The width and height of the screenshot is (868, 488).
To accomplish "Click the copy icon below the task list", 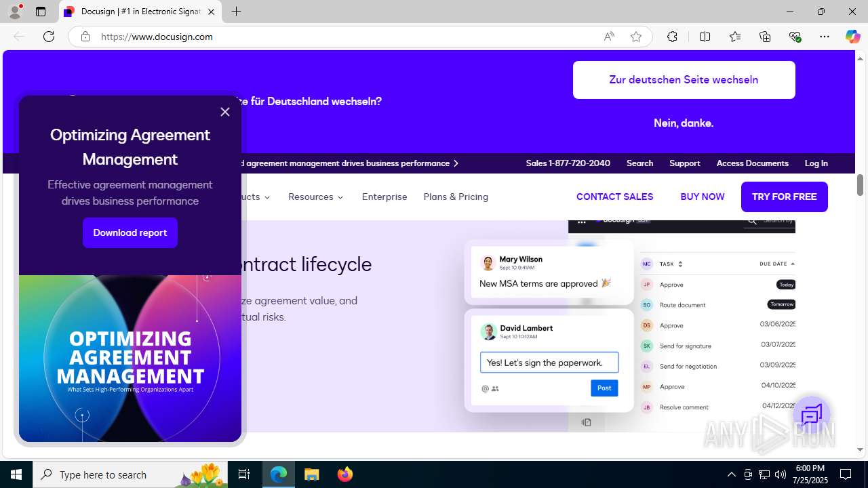I will coord(586,422).
